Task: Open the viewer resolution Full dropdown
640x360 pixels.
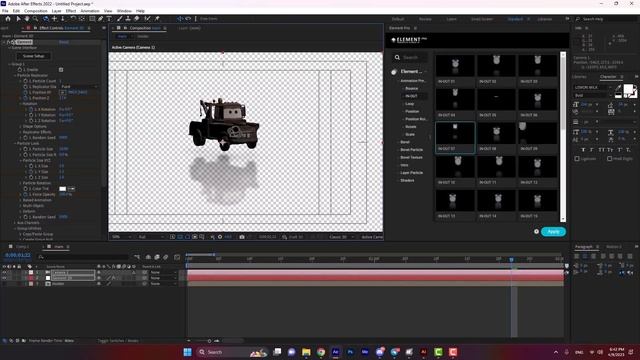Action: 151,237
